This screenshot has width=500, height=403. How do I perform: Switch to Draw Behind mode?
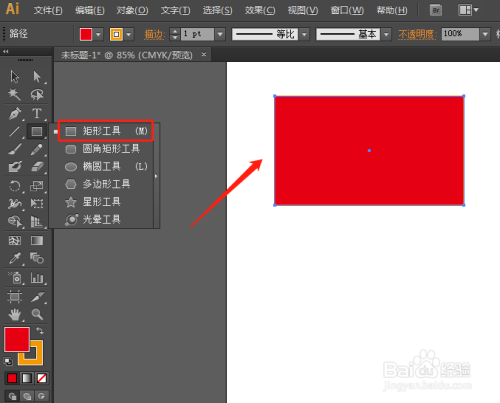[27, 396]
